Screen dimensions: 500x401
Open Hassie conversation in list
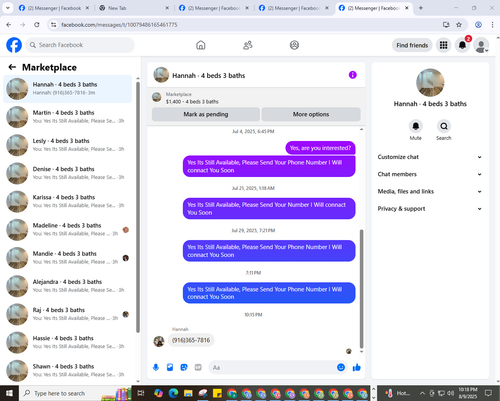pyautogui.click(x=68, y=342)
